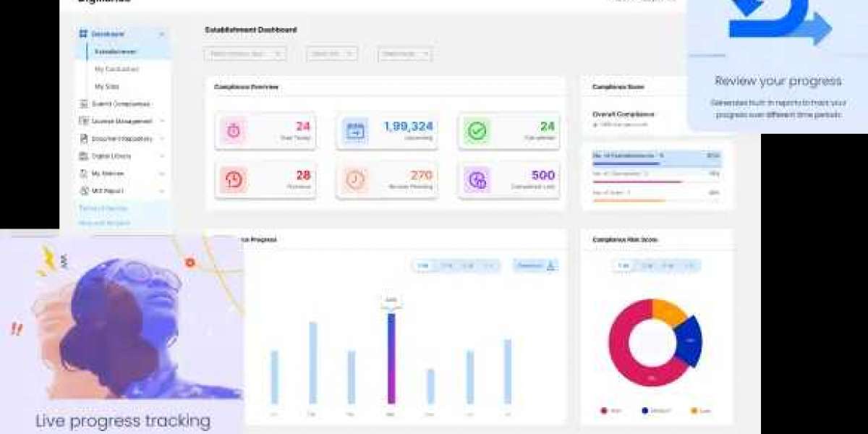Select the first time range tab above bar chart
The width and height of the screenshot is (868, 434).
(x=422, y=265)
